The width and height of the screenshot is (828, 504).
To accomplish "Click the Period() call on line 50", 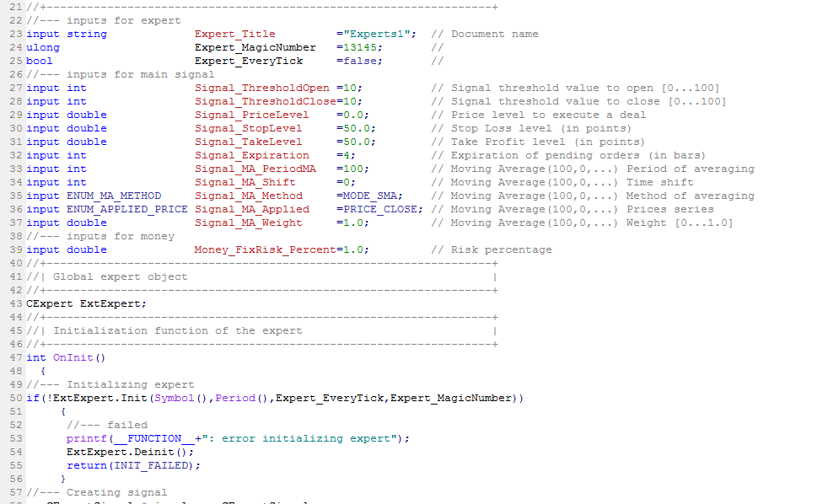I will tap(242, 398).
